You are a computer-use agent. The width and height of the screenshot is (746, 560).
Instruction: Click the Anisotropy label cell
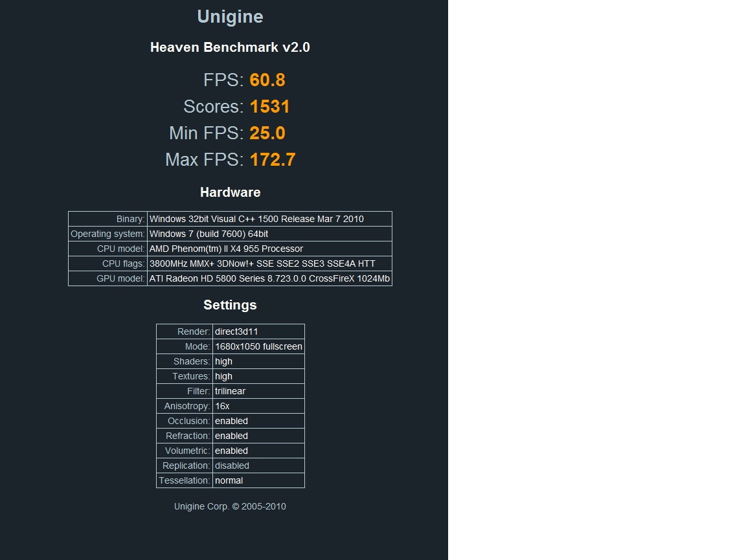(184, 406)
